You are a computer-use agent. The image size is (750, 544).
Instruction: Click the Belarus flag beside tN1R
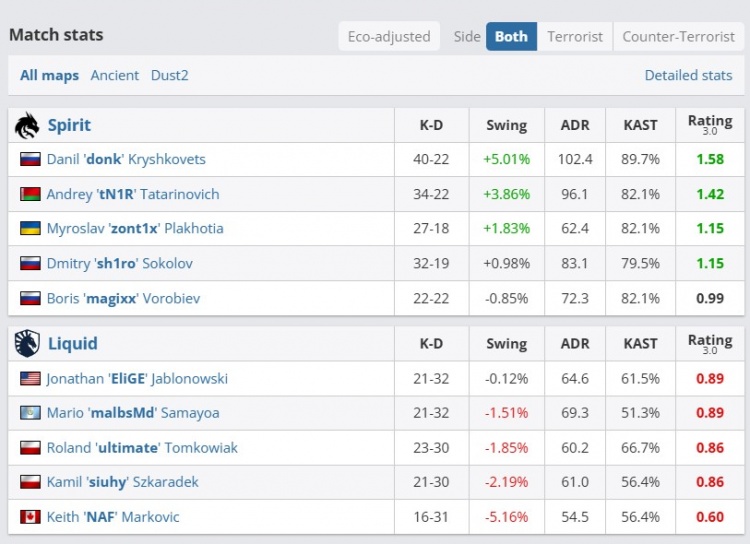click(30, 194)
